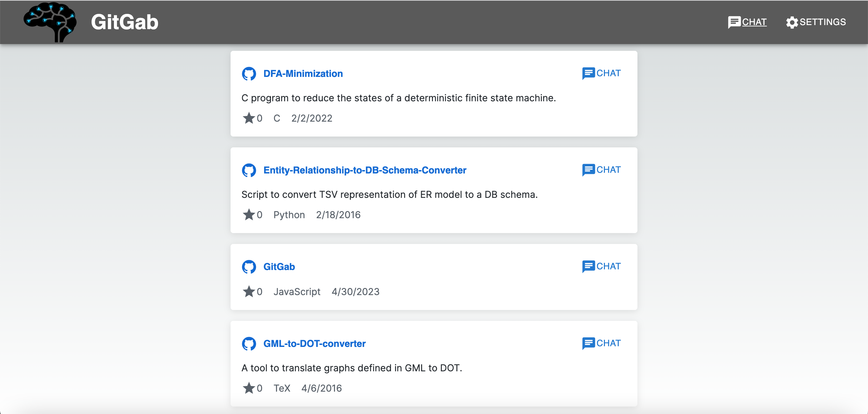
Task: Open the Entity-Relationship-to-DB-Schema-Converter repository link
Action: point(365,170)
